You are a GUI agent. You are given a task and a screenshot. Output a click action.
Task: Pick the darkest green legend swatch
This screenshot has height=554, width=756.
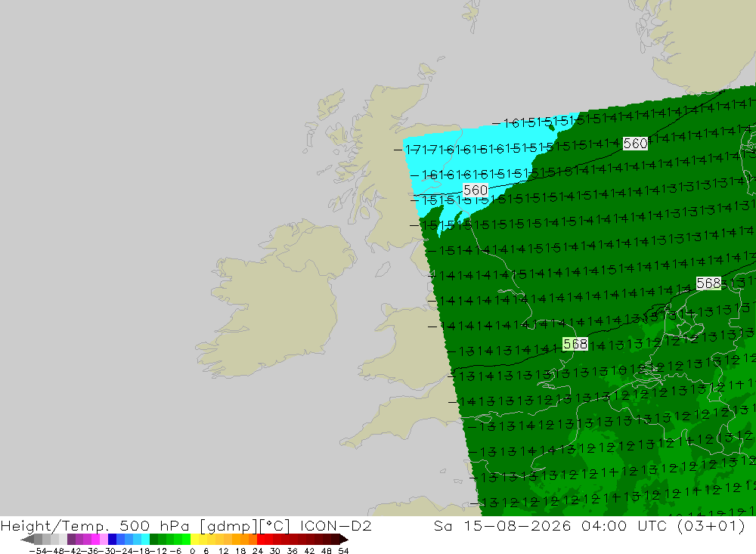tap(153, 540)
